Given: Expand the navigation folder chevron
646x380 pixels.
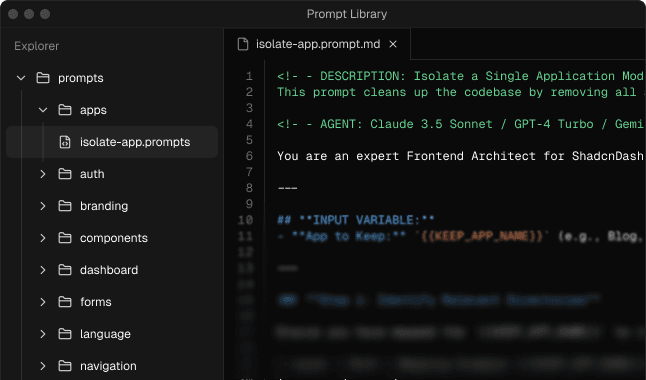Looking at the screenshot, I should click(x=43, y=366).
